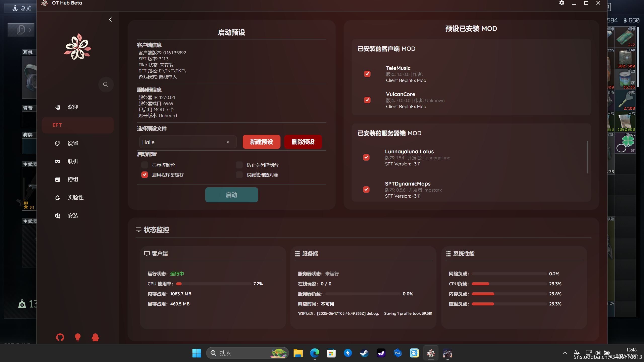644x362 pixels.
Task: Click the gamepad icon beside 联机
Action: point(58,161)
